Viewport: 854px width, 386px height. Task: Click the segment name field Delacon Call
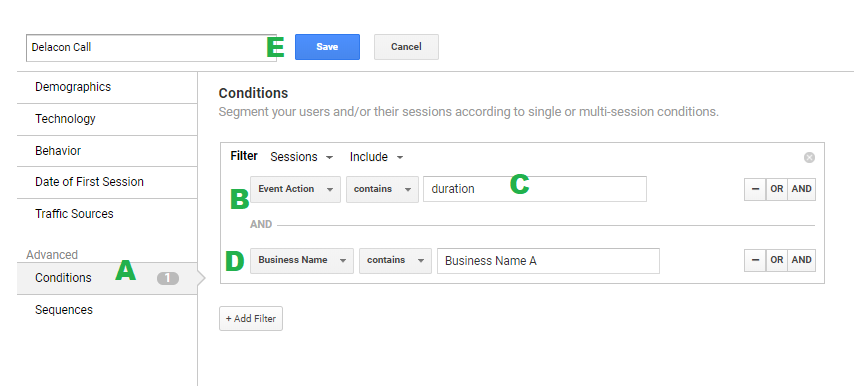pyautogui.click(x=151, y=47)
